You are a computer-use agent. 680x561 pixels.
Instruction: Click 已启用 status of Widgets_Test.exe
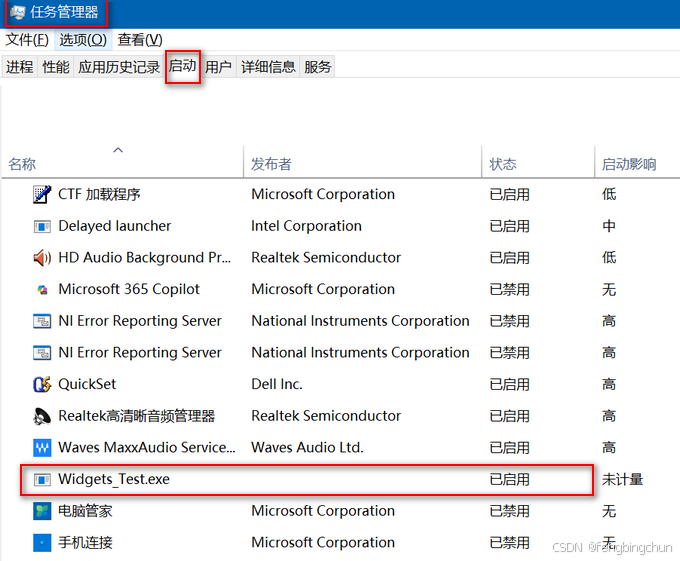coord(510,479)
